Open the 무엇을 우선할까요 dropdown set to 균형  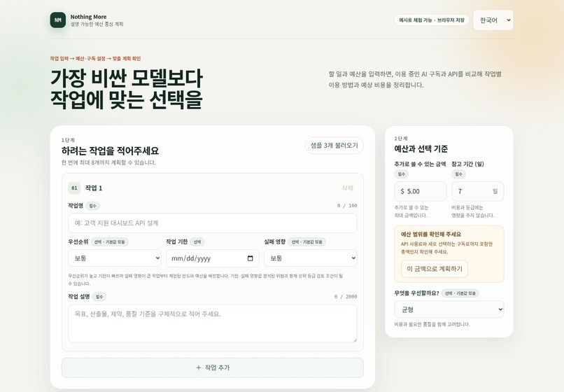[x=449, y=309]
